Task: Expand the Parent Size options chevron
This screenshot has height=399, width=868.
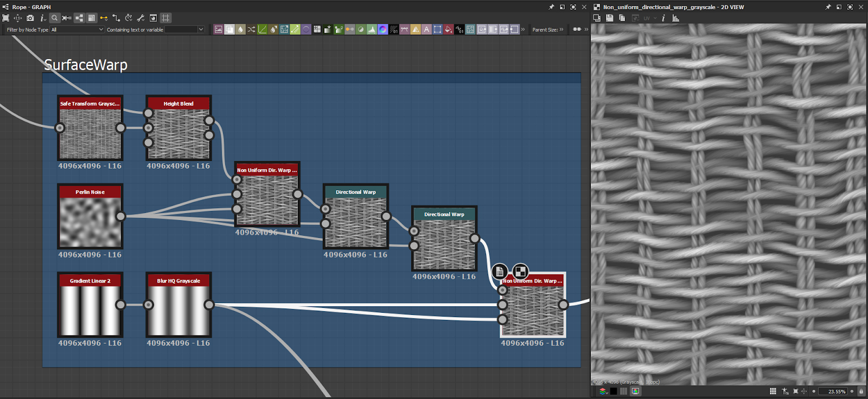Action: (x=561, y=29)
